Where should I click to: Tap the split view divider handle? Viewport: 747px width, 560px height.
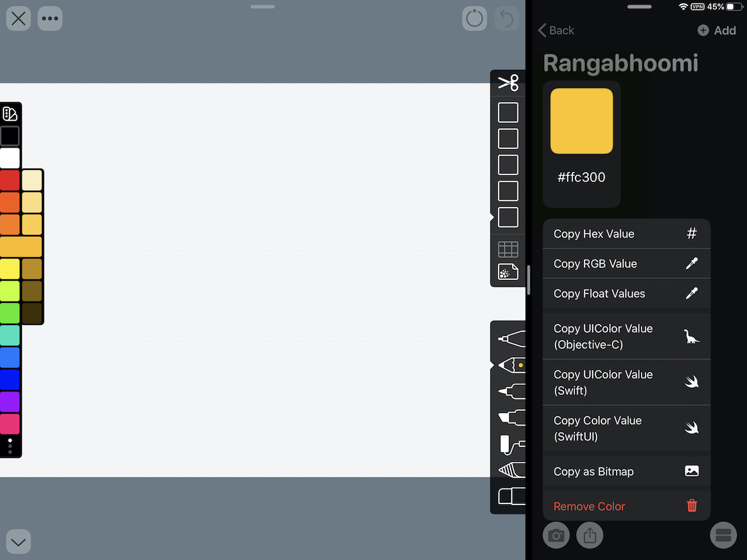point(529,280)
